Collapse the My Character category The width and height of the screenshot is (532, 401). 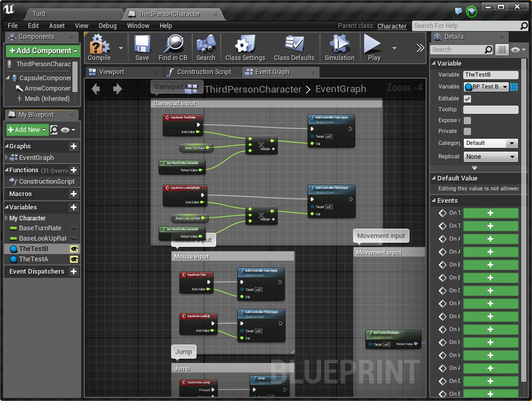6,218
